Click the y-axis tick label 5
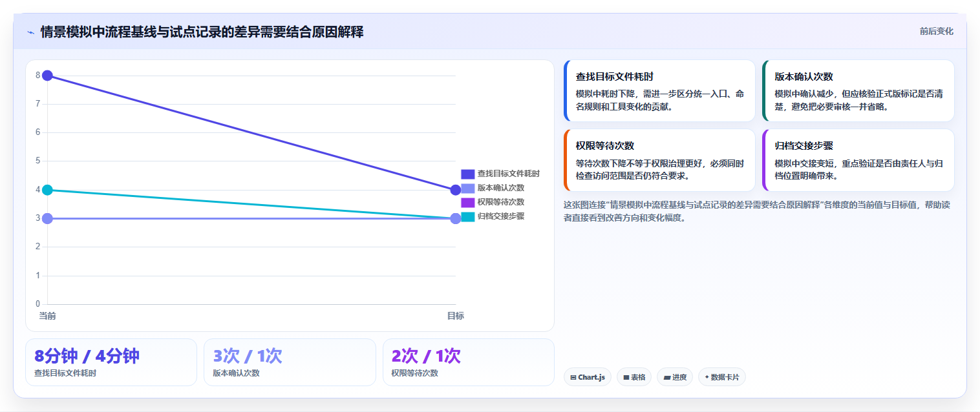The image size is (980, 412). 38,161
